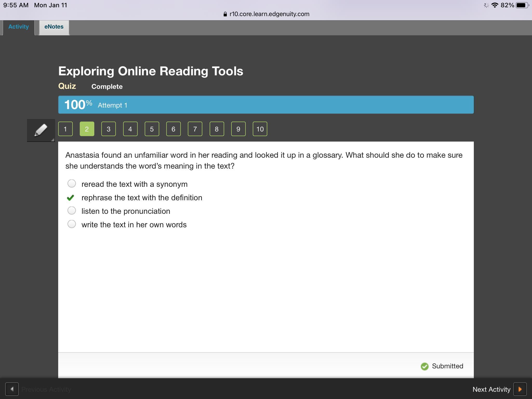This screenshot has height=399, width=532.
Task: Click the Next Activity label
Action: [491, 389]
